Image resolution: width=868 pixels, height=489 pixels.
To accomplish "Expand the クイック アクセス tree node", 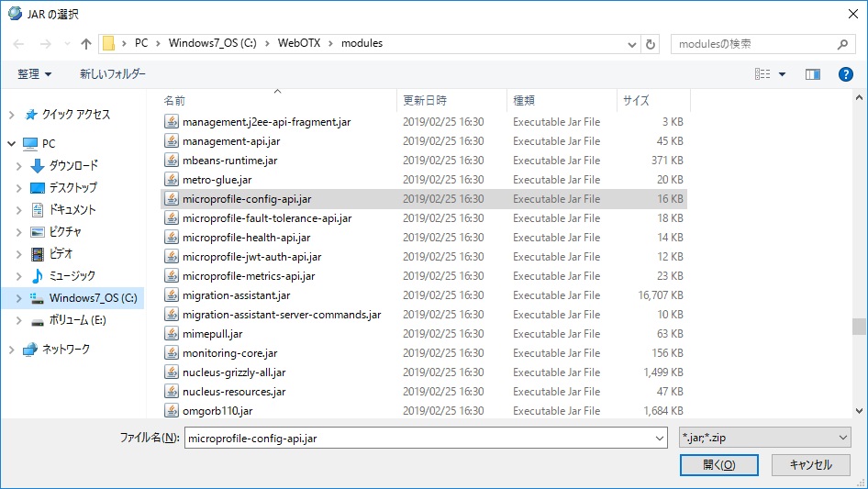I will (x=12, y=115).
